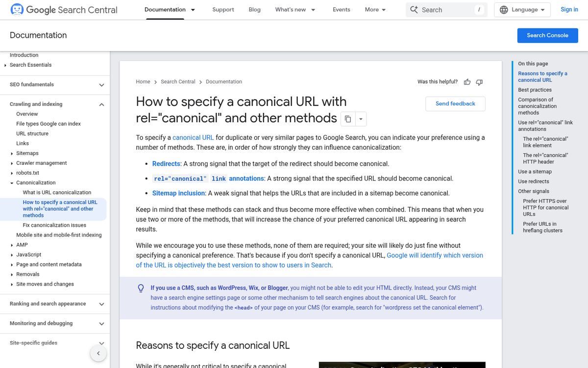Click the lightbulb icon in the CMS note
Image resolution: width=588 pixels, height=368 pixels.
pyautogui.click(x=141, y=288)
